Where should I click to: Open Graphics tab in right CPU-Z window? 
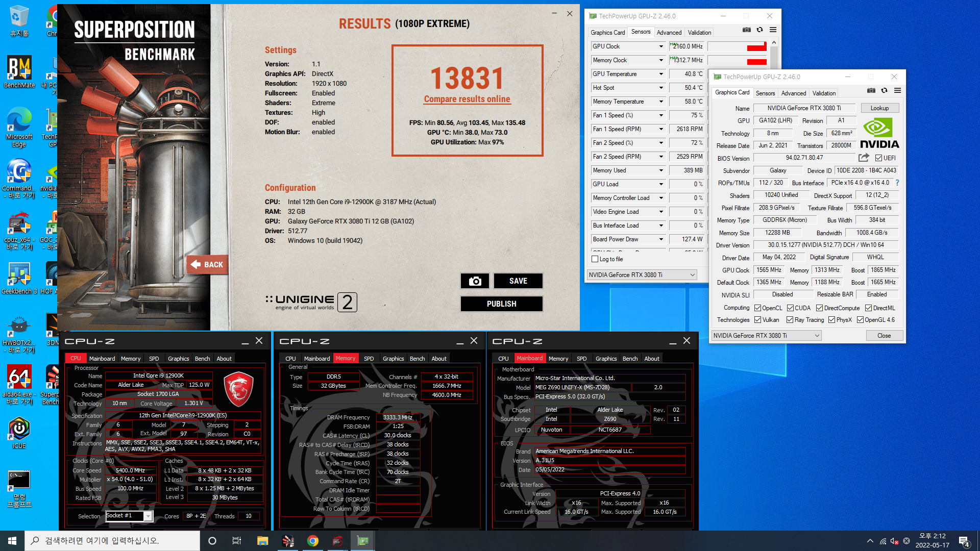pos(606,359)
